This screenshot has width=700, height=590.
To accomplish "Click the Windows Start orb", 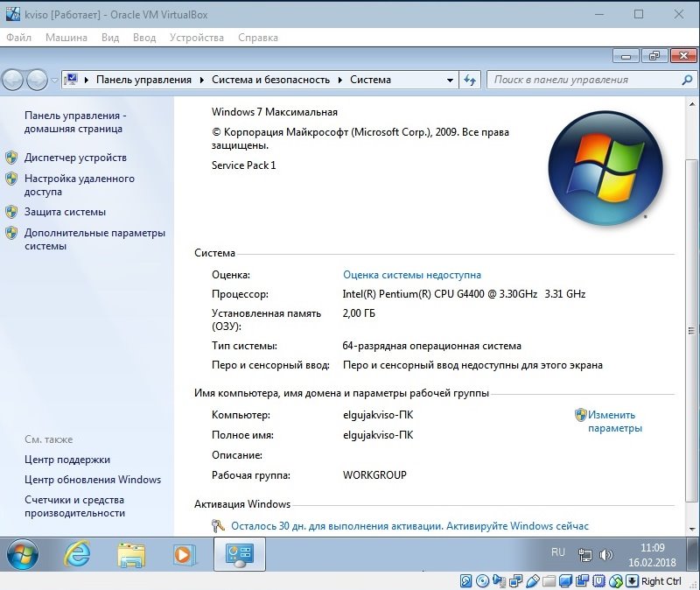I will click(x=23, y=554).
